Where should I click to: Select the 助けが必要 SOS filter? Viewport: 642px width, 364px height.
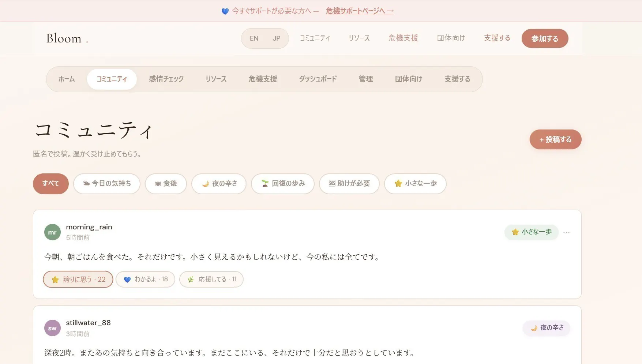click(349, 184)
